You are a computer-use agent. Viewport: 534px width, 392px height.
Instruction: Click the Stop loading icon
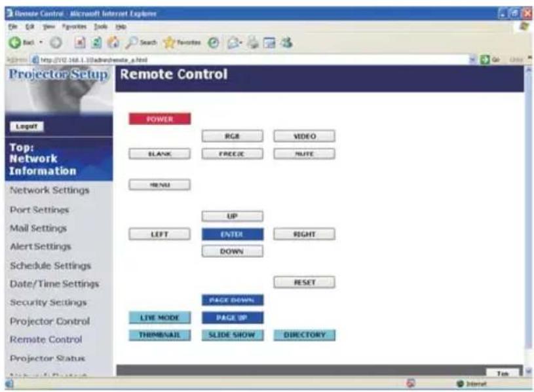point(80,43)
